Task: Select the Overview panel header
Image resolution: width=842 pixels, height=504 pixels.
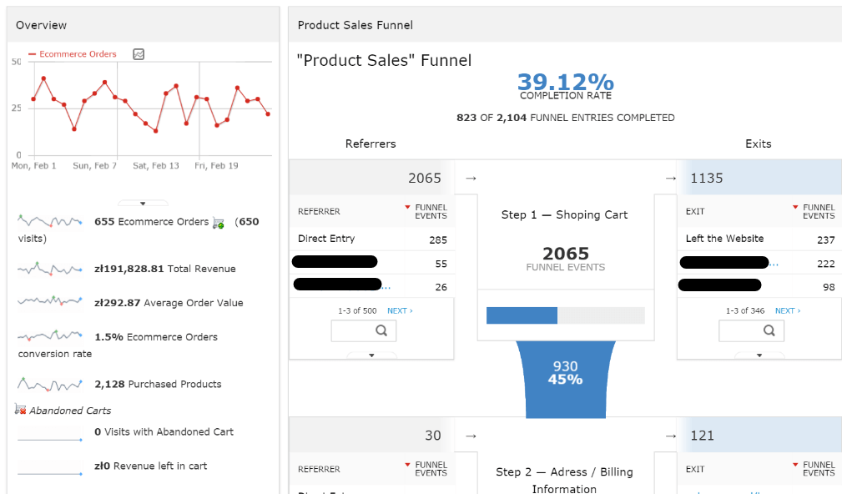Action: coord(41,24)
